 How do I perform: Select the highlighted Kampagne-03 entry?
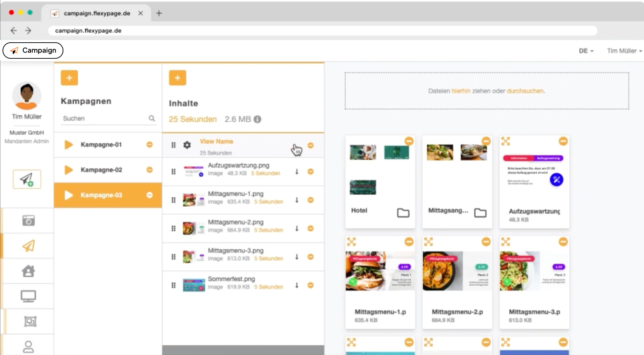point(108,195)
